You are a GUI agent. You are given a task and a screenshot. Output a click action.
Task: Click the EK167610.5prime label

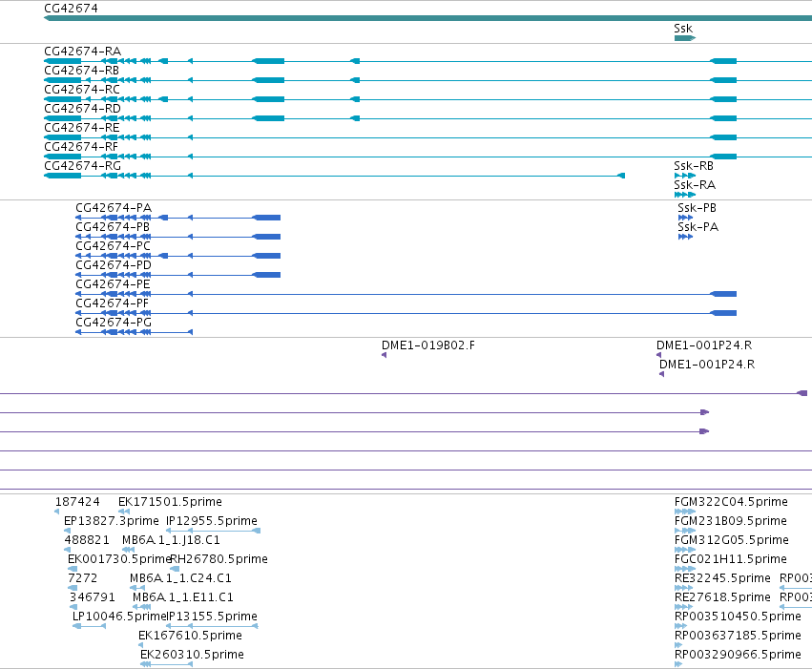pyautogui.click(x=190, y=636)
